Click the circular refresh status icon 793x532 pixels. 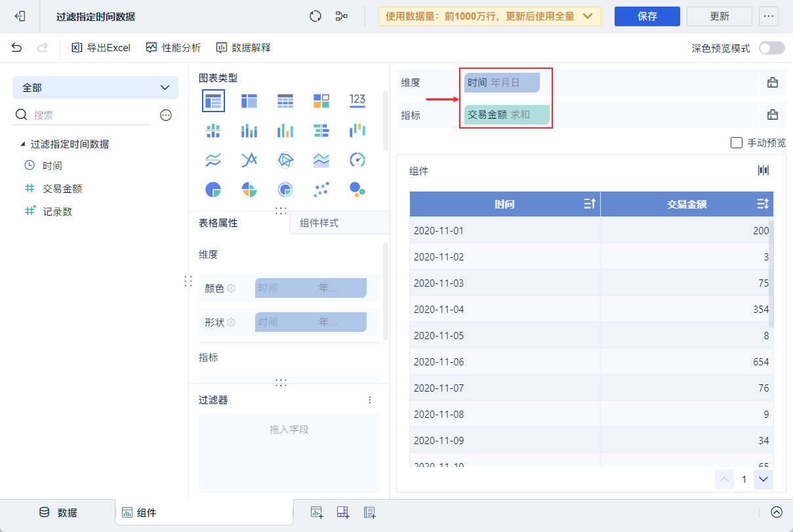click(315, 16)
